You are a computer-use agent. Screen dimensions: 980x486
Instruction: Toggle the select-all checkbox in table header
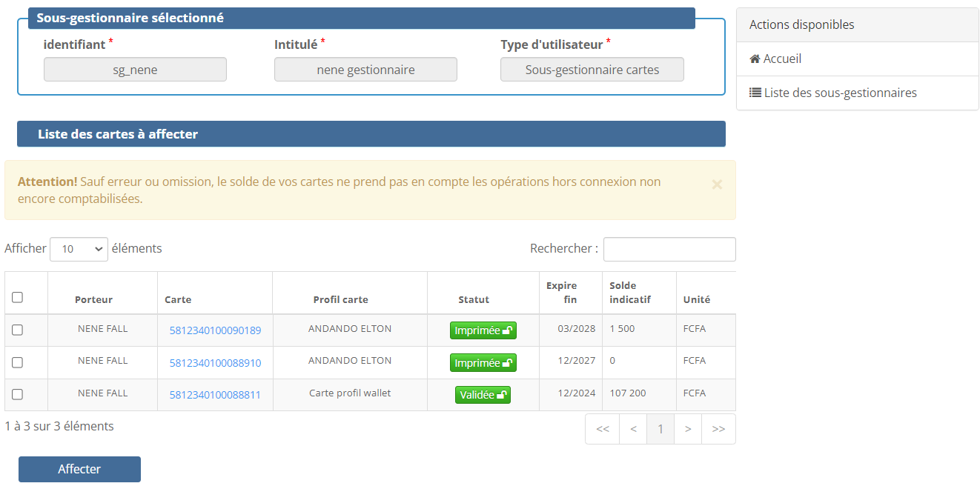tap(18, 297)
